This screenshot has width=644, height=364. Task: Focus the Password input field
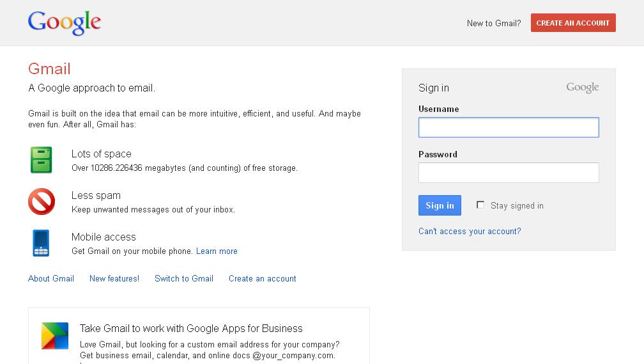point(509,173)
